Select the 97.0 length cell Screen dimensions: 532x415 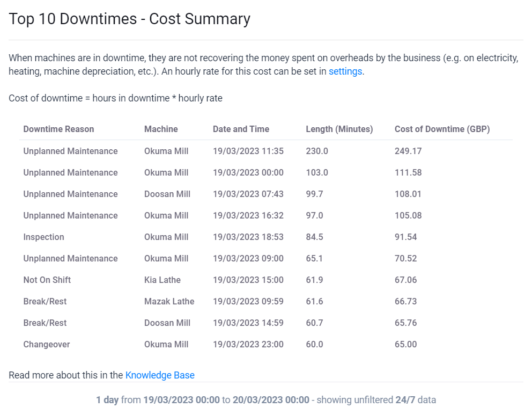pyautogui.click(x=314, y=215)
